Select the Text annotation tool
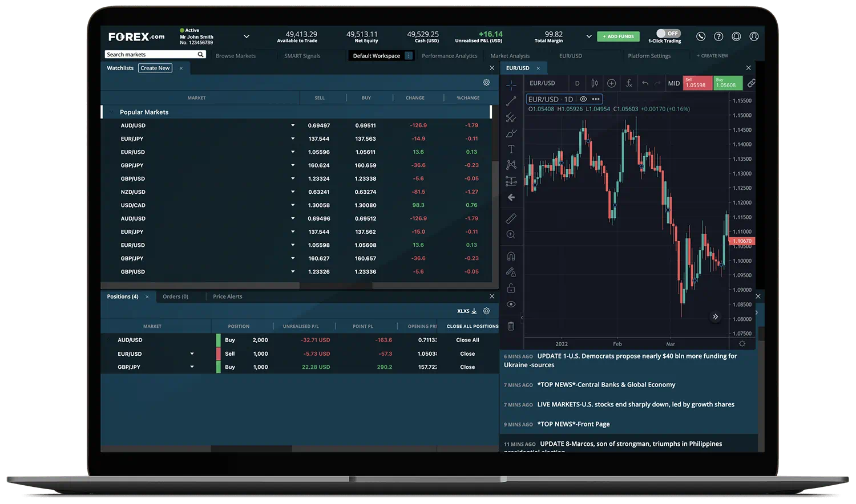Image resolution: width=856 pixels, height=504 pixels. point(511,149)
